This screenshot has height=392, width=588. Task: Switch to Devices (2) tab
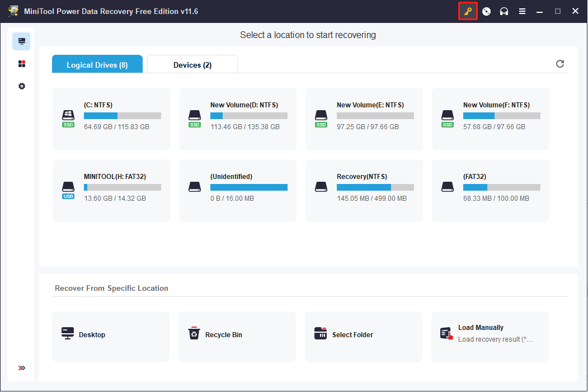click(192, 64)
